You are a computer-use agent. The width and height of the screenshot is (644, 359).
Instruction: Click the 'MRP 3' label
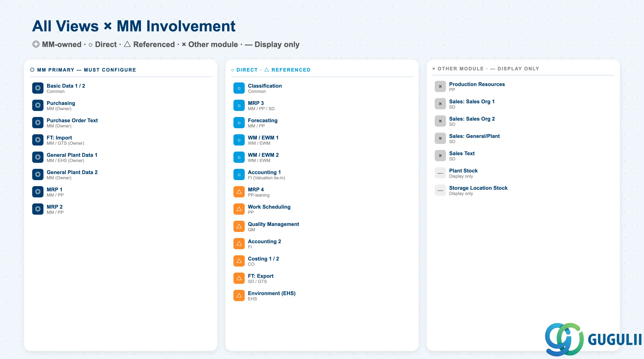(256, 103)
